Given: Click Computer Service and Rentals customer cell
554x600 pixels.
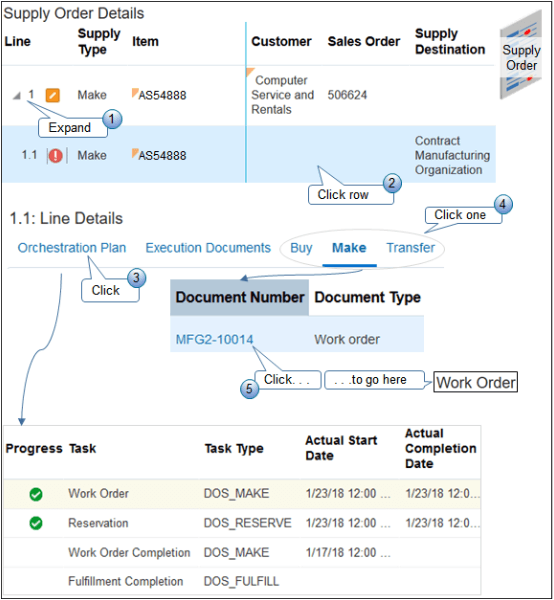Looking at the screenshot, I should 282,95.
